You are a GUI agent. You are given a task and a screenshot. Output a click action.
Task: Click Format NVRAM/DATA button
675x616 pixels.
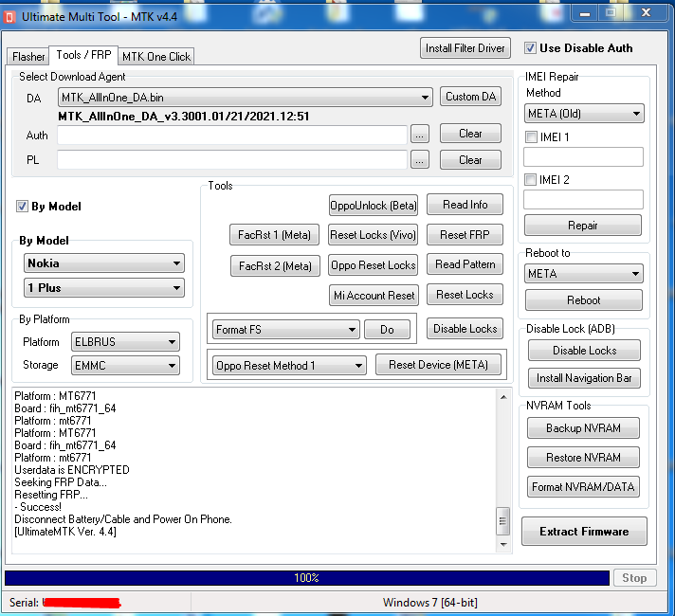pyautogui.click(x=583, y=487)
